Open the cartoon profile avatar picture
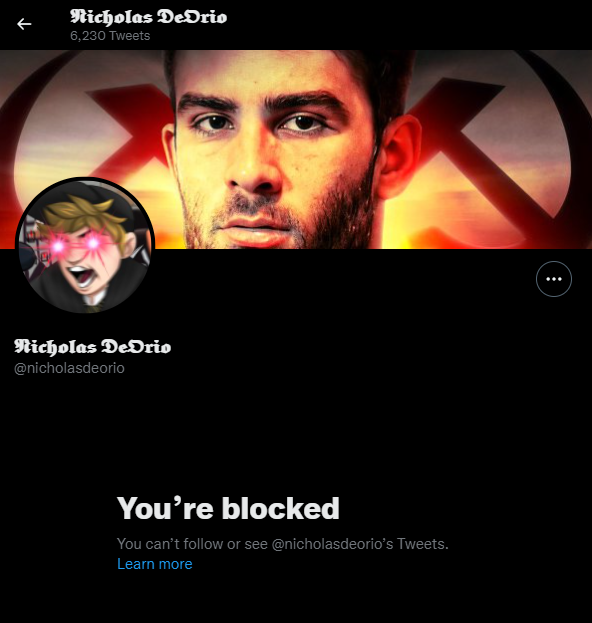This screenshot has height=623, width=592. click(85, 246)
